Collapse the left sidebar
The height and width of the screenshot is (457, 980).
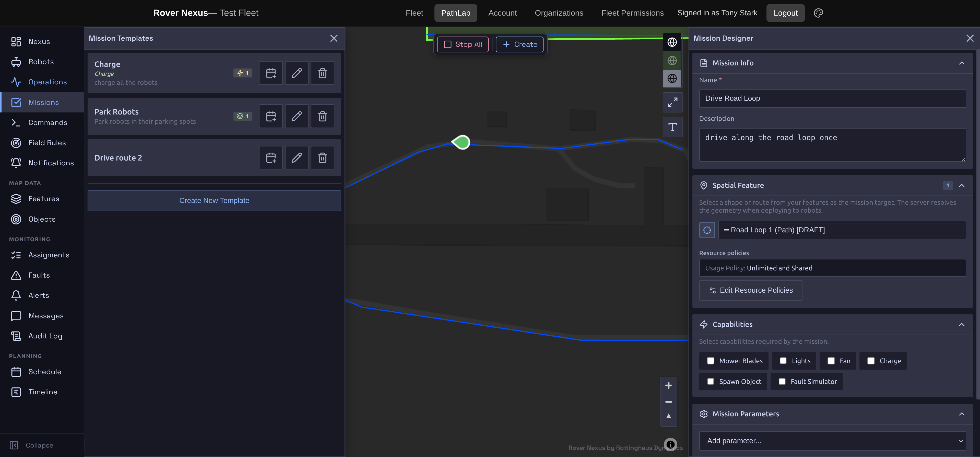tap(32, 445)
